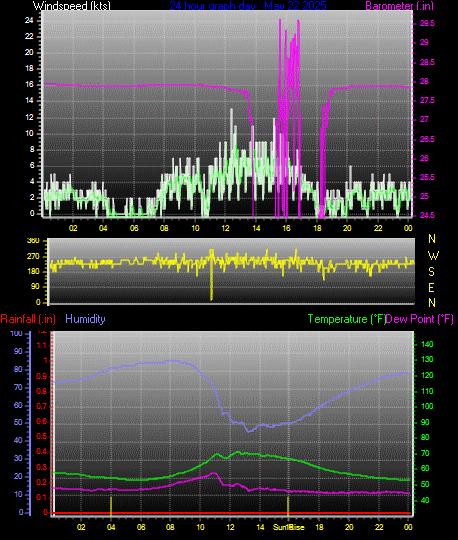Select the Dew Point (°F) legend label
This screenshot has height=540, width=458.
click(x=419, y=319)
